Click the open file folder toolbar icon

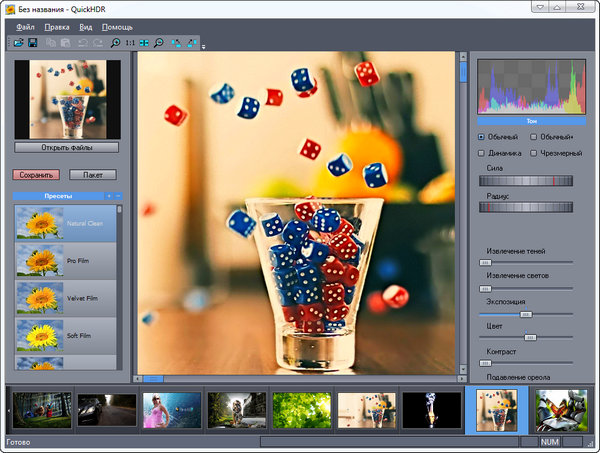[19, 43]
